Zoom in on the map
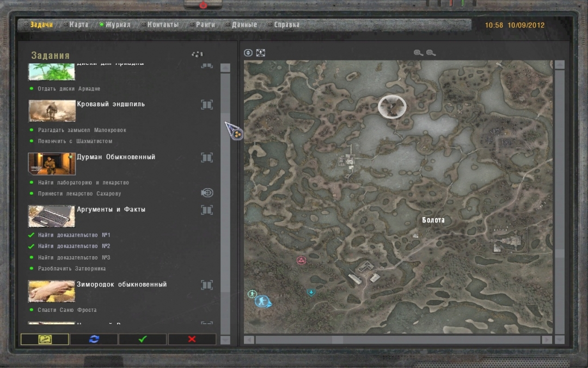588x368 pixels. 418,53
